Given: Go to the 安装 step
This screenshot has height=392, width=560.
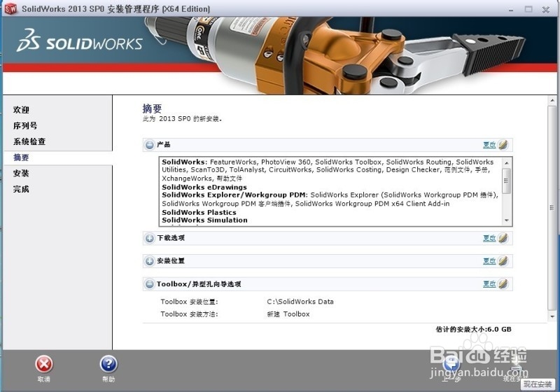Looking at the screenshot, I should pos(21,173).
